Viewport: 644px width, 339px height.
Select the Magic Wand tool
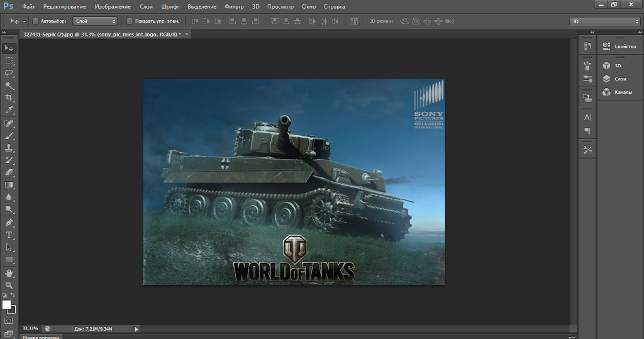pyautogui.click(x=9, y=85)
